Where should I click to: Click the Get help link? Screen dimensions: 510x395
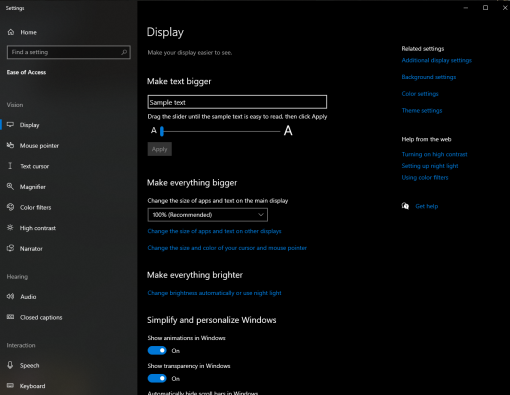click(x=427, y=206)
